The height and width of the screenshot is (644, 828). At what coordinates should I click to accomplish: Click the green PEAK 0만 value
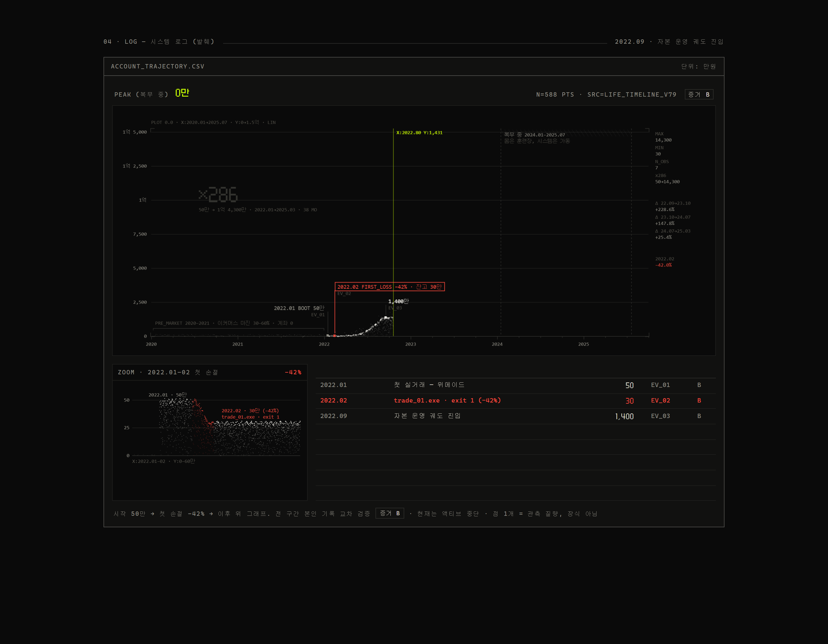(182, 93)
